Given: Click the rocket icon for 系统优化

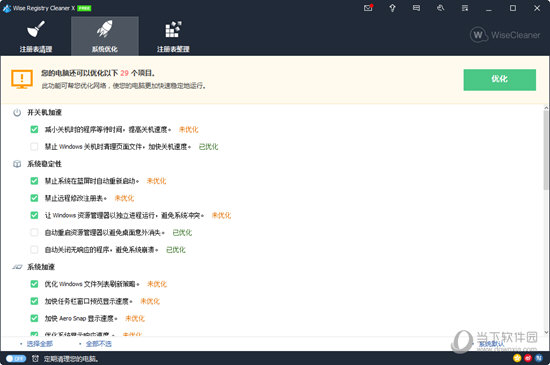Looking at the screenshot, I should pos(105,29).
